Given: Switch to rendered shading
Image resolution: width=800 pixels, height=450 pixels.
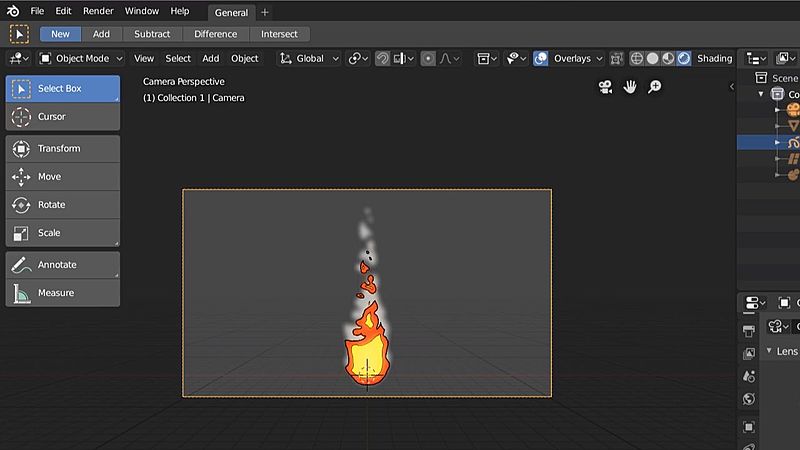Looking at the screenshot, I should tap(684, 59).
